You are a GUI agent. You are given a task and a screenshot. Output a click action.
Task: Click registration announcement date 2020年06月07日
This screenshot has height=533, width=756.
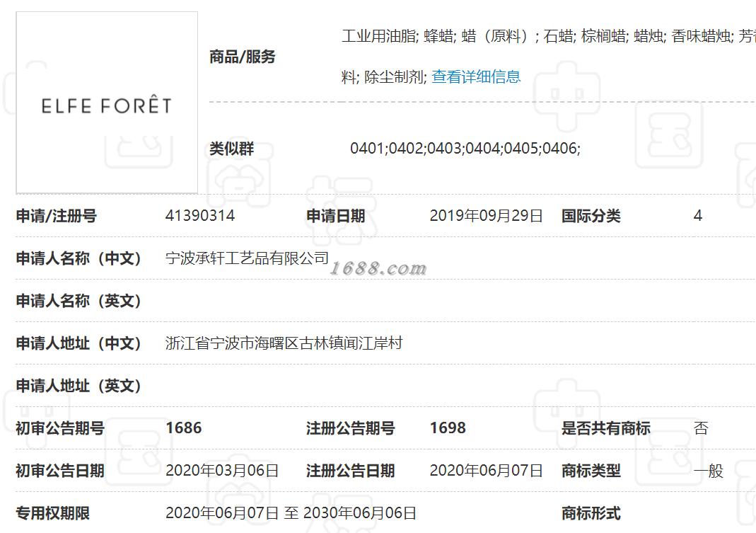tap(486, 470)
